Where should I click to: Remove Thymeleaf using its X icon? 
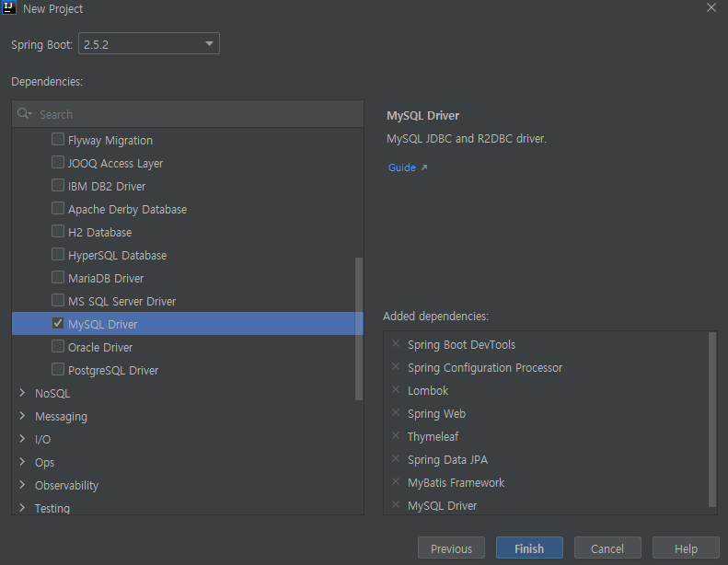[396, 436]
